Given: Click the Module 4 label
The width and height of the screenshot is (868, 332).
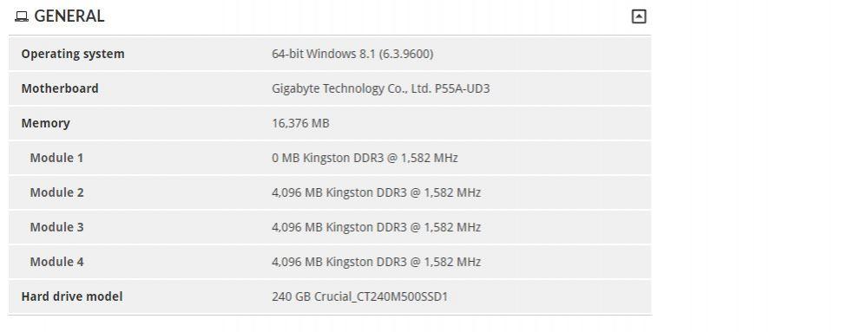Looking at the screenshot, I should click(x=57, y=262).
